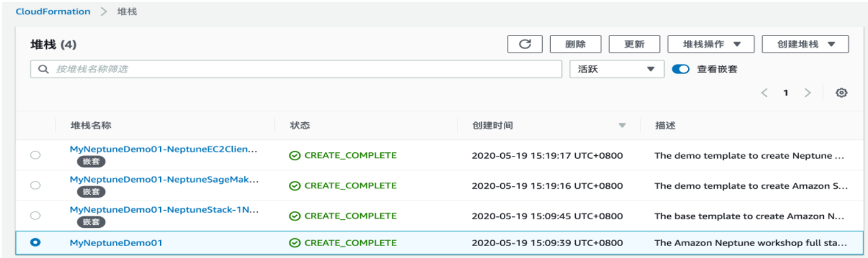Click timestamp 2020-05-19 15:09:39 UTC+0800
Viewport: 868px width, 258px height.
coord(547,243)
